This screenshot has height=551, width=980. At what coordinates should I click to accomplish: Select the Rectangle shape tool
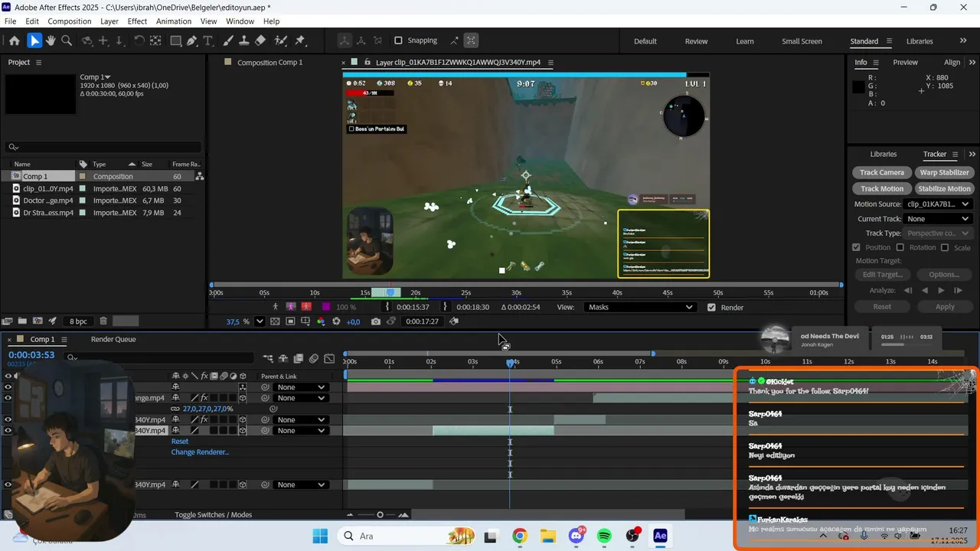175,41
